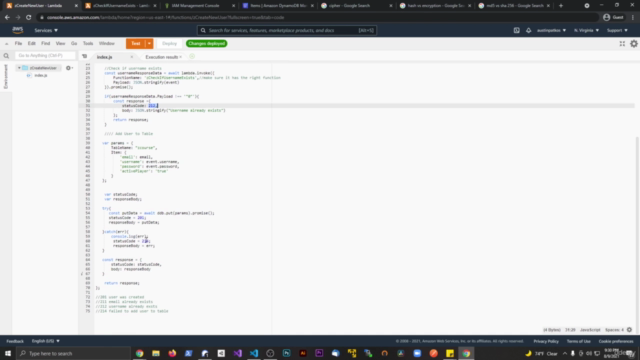This screenshot has width=640, height=360.
Task: Open the Edit menu
Action: point(31,43)
